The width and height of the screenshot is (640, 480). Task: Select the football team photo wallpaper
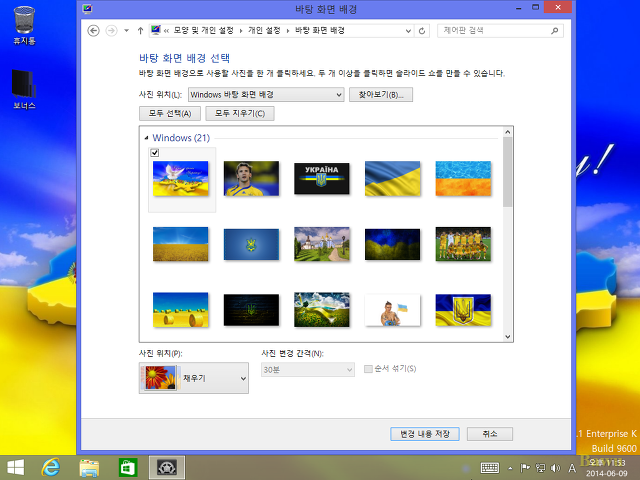coord(463,244)
